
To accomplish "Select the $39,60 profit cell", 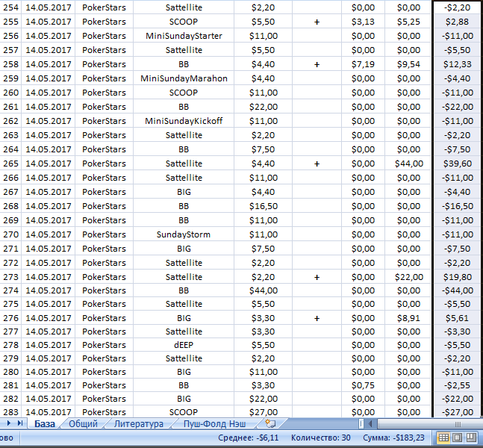I will point(457,164).
